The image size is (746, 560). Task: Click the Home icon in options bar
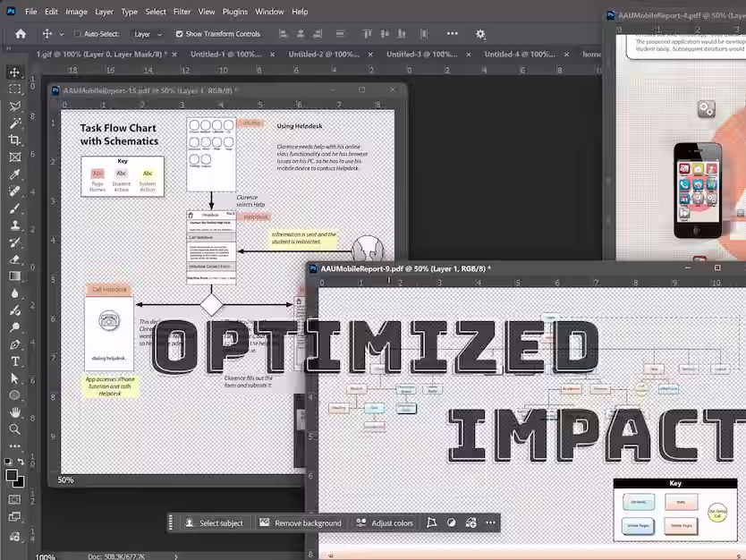point(21,34)
